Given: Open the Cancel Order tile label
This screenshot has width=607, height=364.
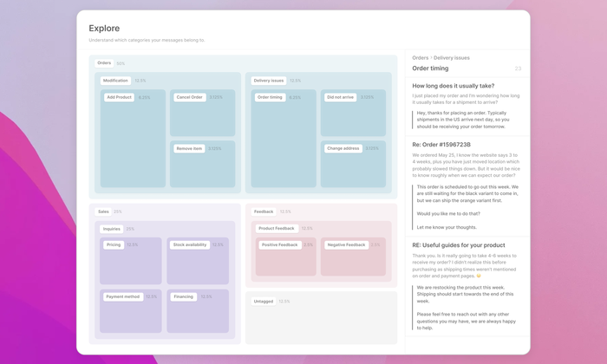Looking at the screenshot, I should (x=190, y=97).
